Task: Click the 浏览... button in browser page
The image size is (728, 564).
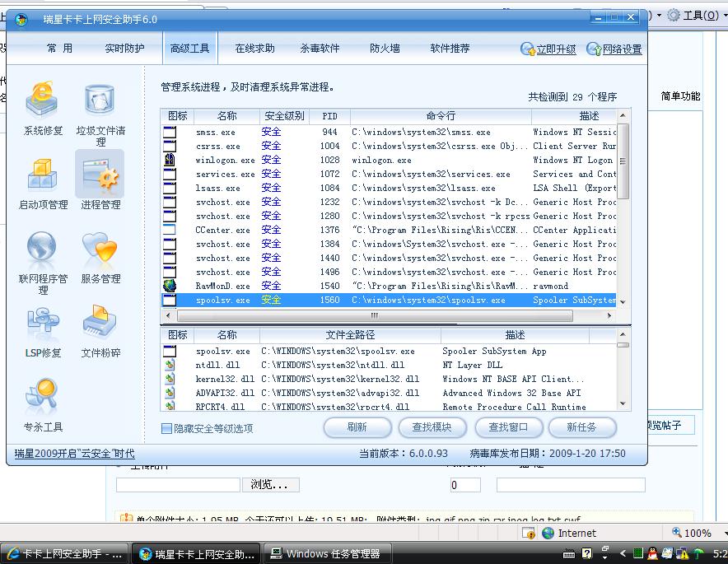Action: point(270,485)
